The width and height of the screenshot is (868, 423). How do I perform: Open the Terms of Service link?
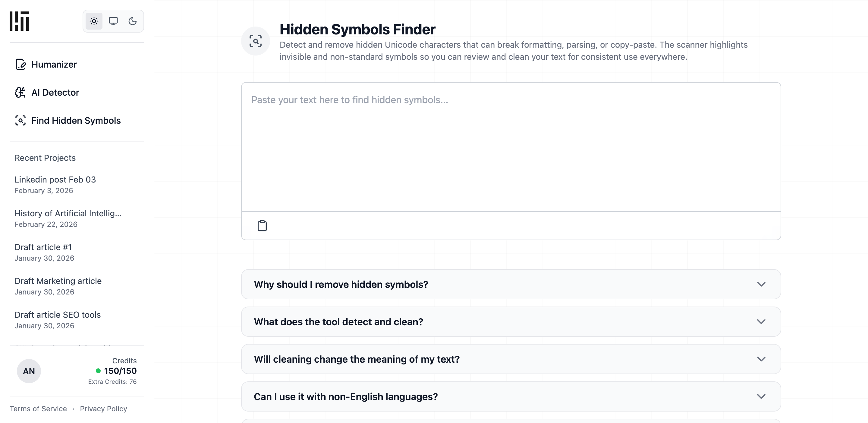38,409
